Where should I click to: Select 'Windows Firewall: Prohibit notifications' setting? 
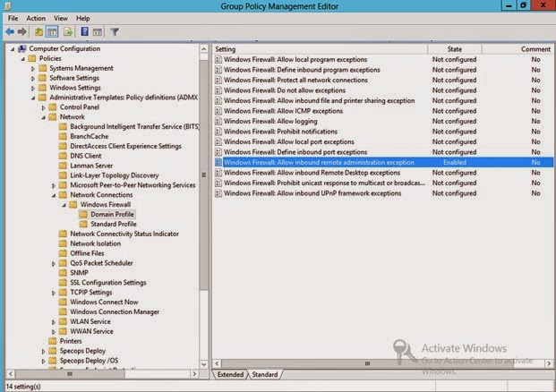click(x=280, y=132)
